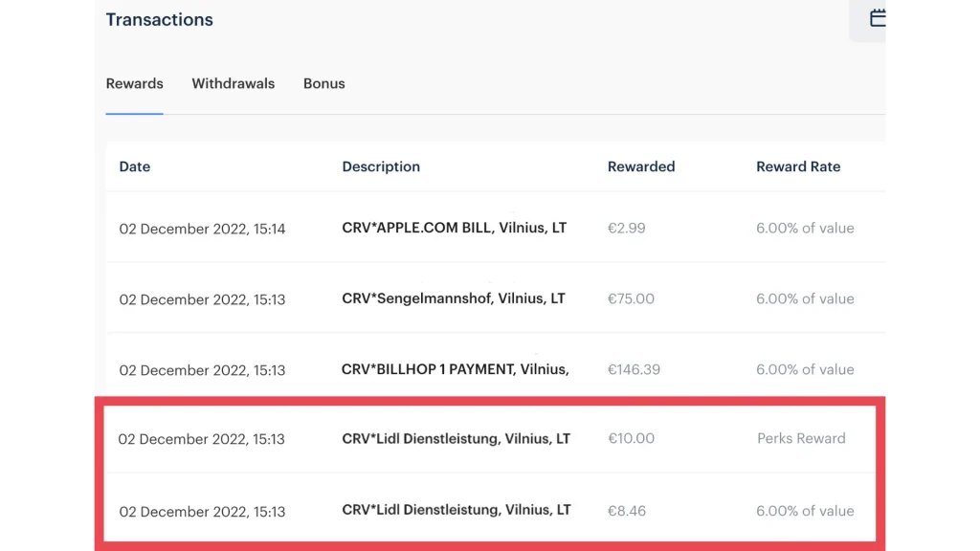The image size is (980, 551).
Task: Click the Date column header
Action: click(x=134, y=166)
